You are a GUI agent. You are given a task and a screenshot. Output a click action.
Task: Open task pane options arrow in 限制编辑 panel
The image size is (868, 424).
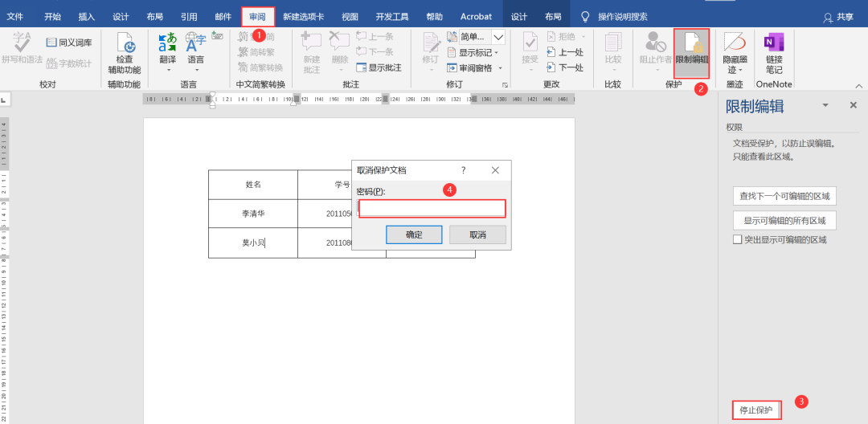pyautogui.click(x=825, y=106)
